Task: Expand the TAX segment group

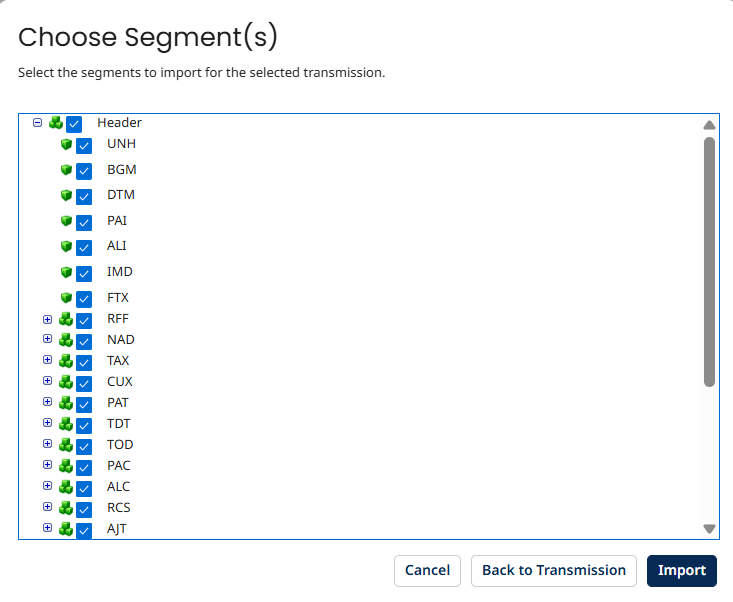Action: [x=47, y=361]
